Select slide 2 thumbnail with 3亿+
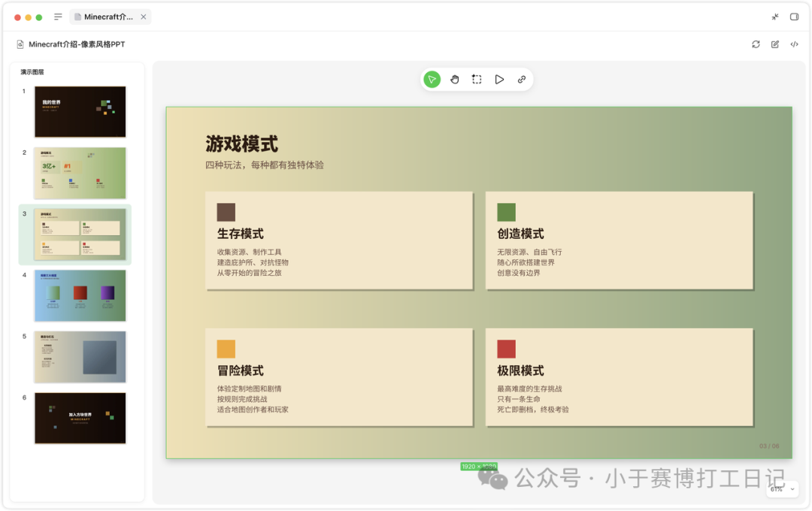 [x=80, y=173]
